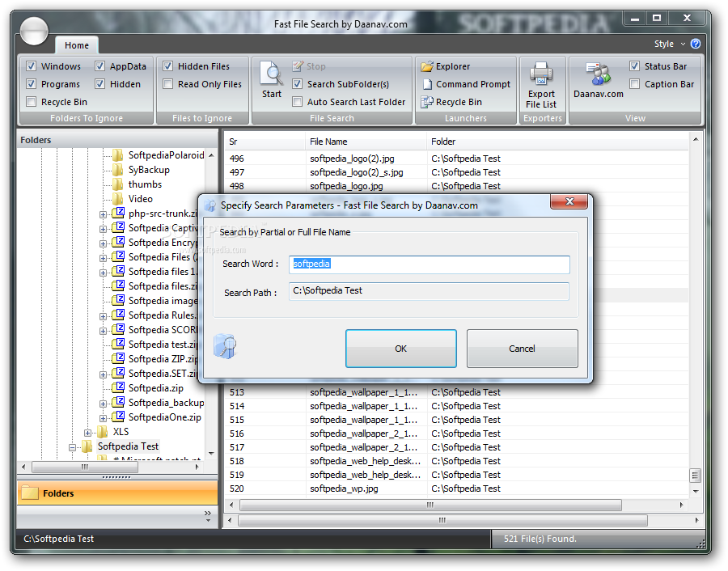Click the Search Word input field

tap(429, 264)
